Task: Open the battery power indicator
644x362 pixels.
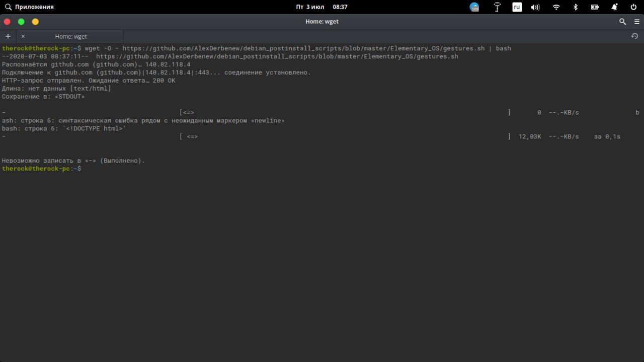Action: click(x=595, y=7)
